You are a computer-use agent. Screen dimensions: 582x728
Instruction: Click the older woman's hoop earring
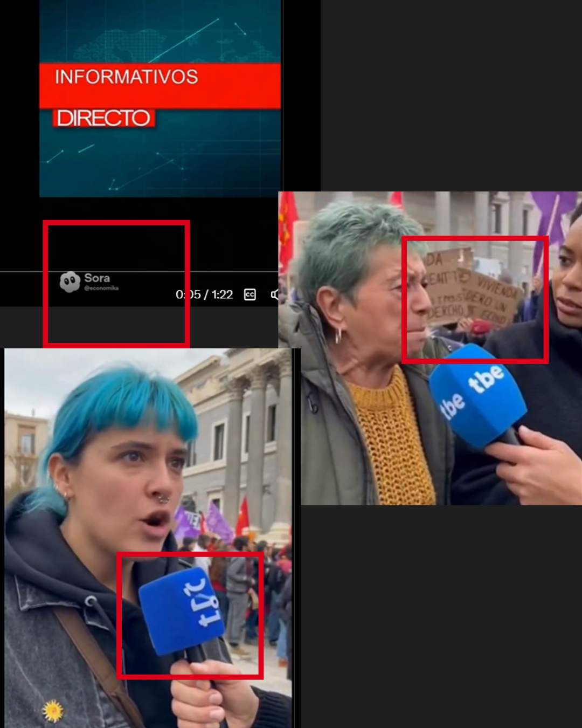pos(338,335)
